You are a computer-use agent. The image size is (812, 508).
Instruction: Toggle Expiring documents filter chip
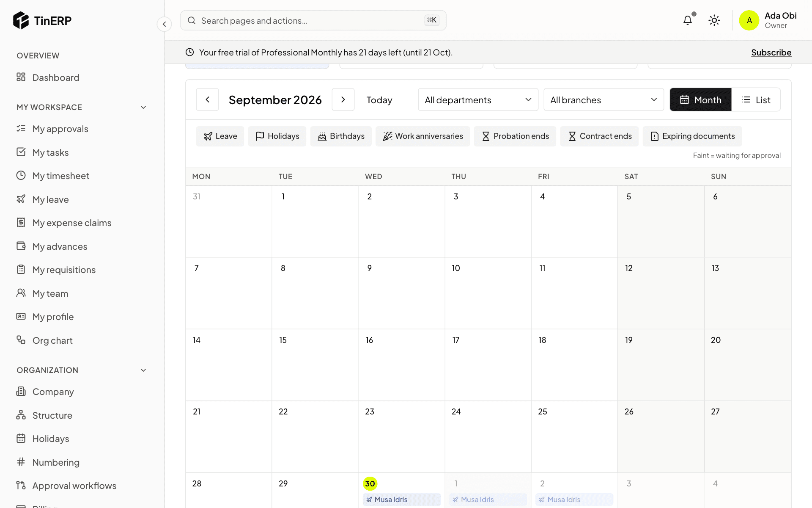[x=692, y=136]
